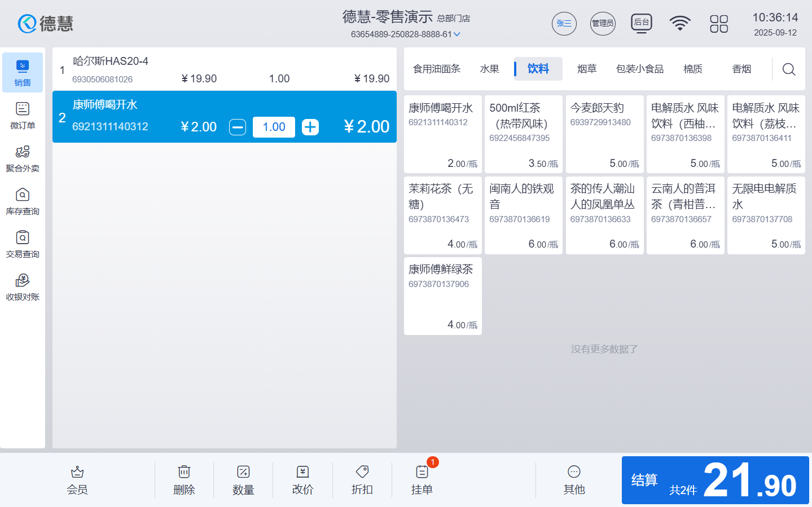Switch to the 烟草 category tab
The height and width of the screenshot is (507, 812).
pyautogui.click(x=587, y=69)
